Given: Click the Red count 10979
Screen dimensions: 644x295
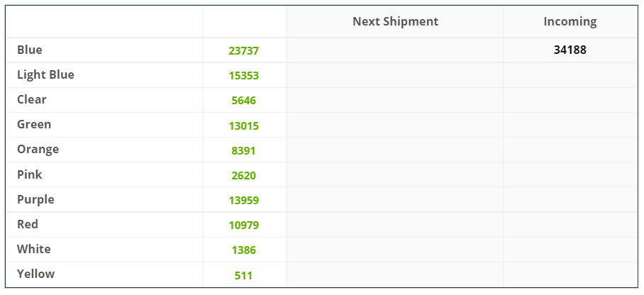Looking at the screenshot, I should (x=243, y=226).
